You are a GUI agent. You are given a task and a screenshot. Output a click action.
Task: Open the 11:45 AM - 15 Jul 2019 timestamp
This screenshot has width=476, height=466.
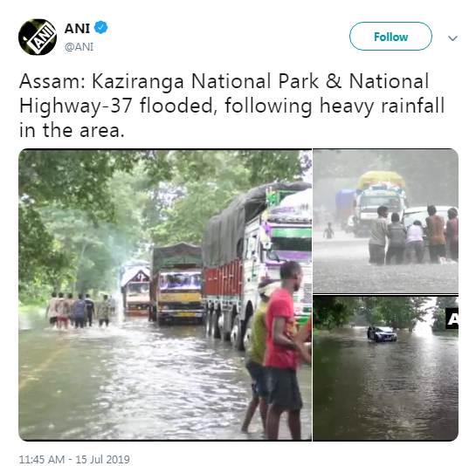[74, 459]
